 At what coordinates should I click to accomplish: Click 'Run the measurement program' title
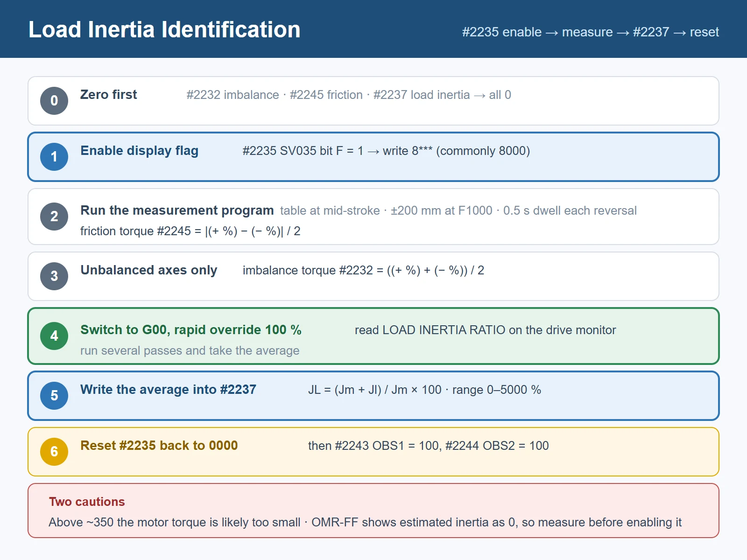pyautogui.click(x=177, y=210)
